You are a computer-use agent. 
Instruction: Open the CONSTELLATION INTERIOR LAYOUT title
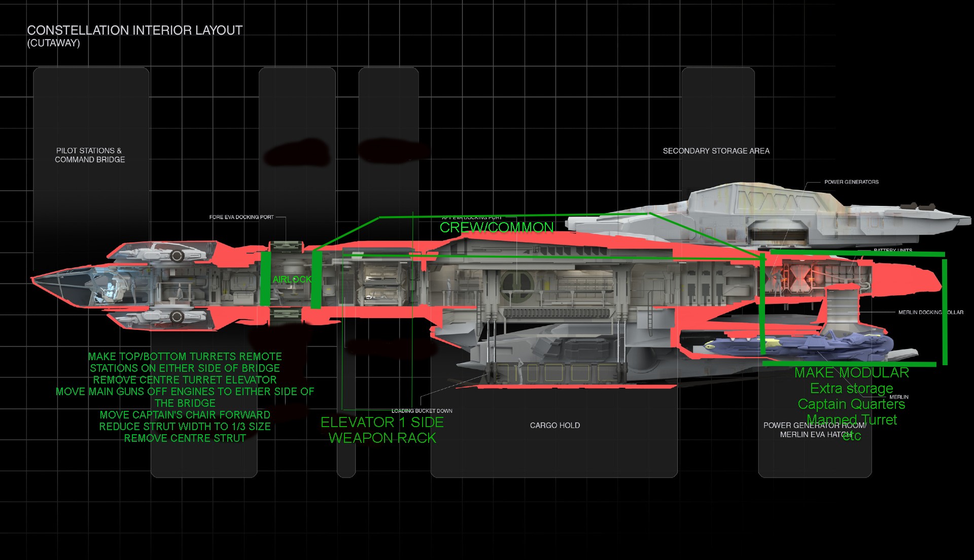tap(135, 30)
